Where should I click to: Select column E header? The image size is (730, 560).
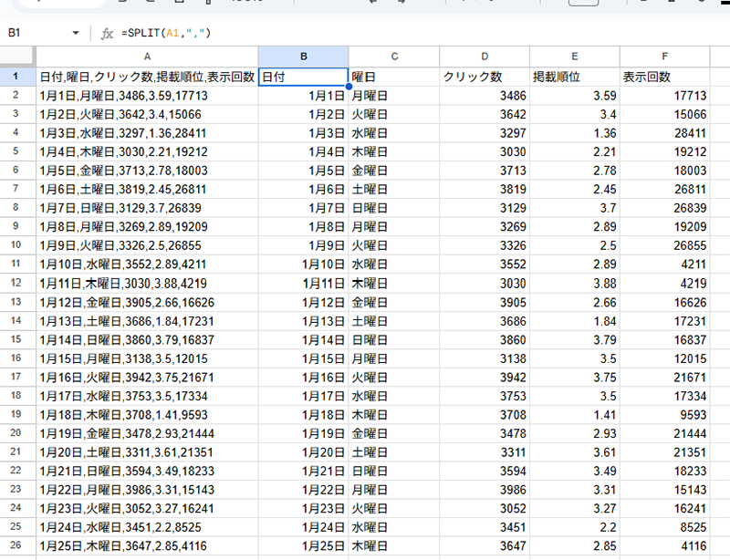(x=574, y=57)
